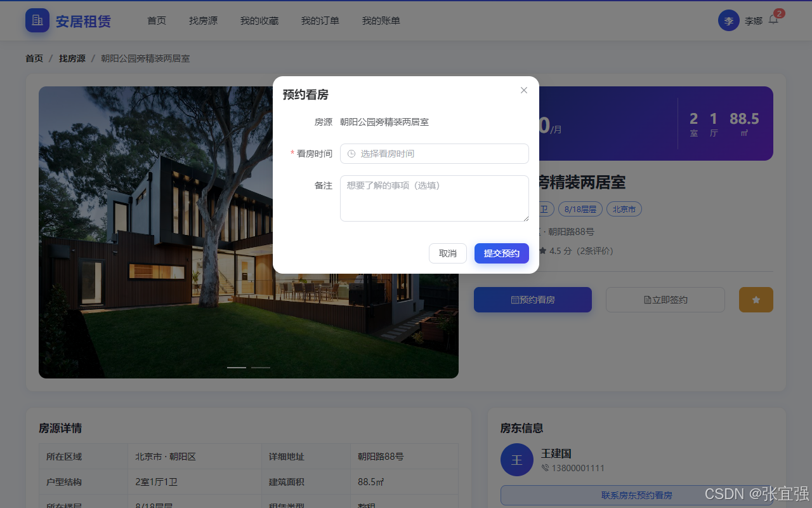Click the 88.5㎡ table cell

pyautogui.click(x=404, y=482)
